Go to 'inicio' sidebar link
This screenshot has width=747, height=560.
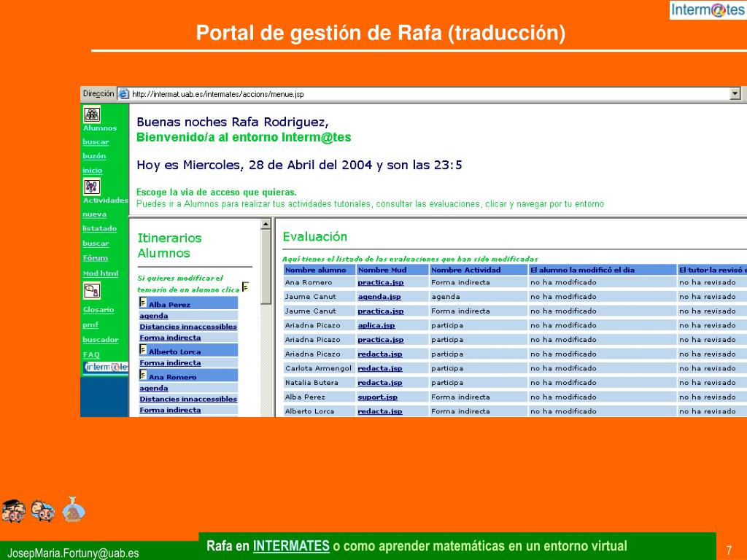(x=93, y=171)
